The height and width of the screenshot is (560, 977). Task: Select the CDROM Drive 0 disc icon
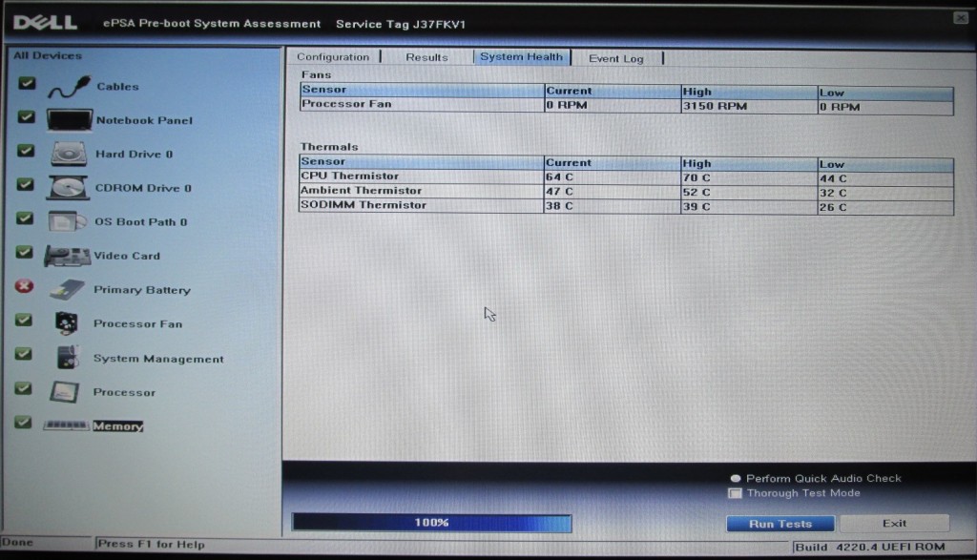click(68, 188)
